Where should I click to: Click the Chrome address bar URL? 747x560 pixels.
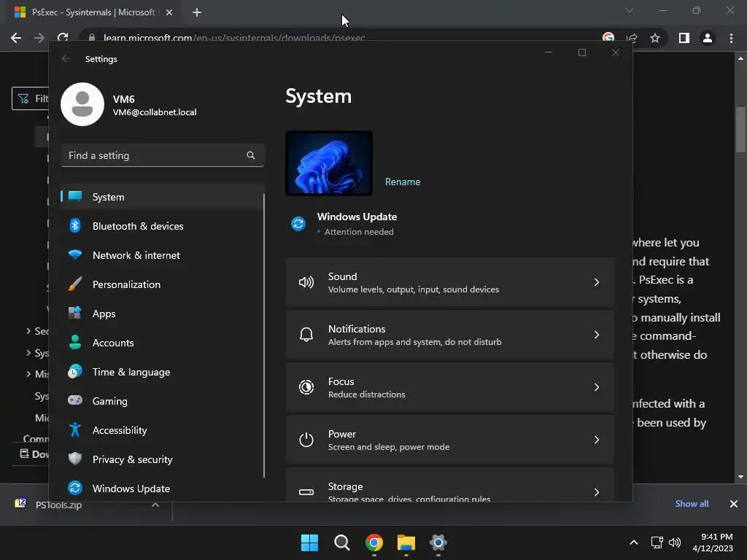pos(234,38)
